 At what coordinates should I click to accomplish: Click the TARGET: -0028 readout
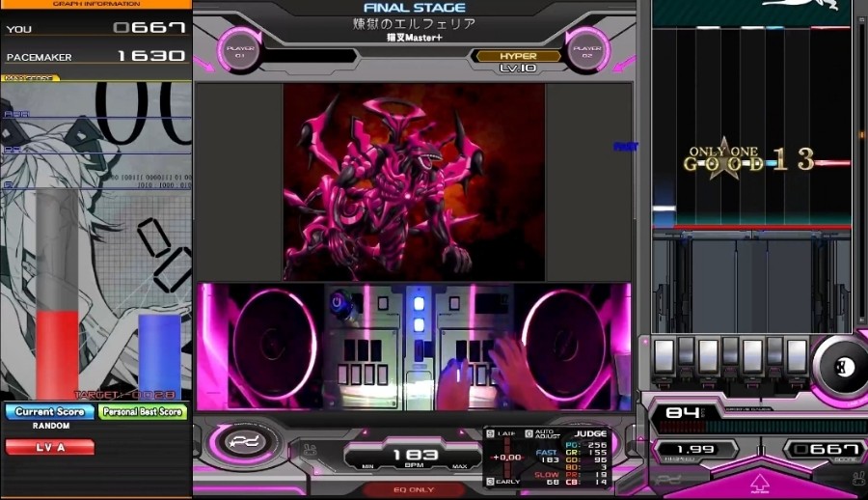[x=125, y=395]
